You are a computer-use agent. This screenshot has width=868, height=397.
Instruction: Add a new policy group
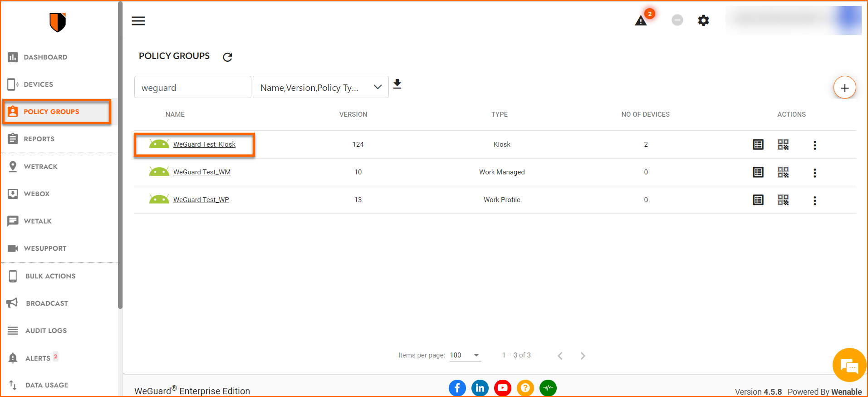coord(844,88)
